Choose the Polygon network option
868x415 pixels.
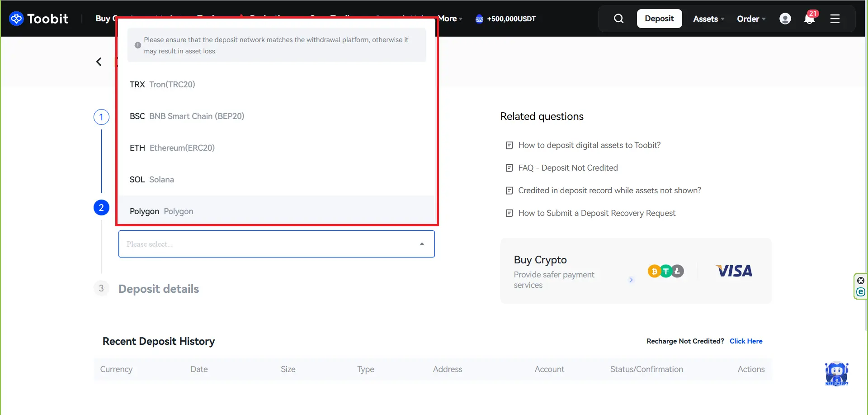(161, 211)
